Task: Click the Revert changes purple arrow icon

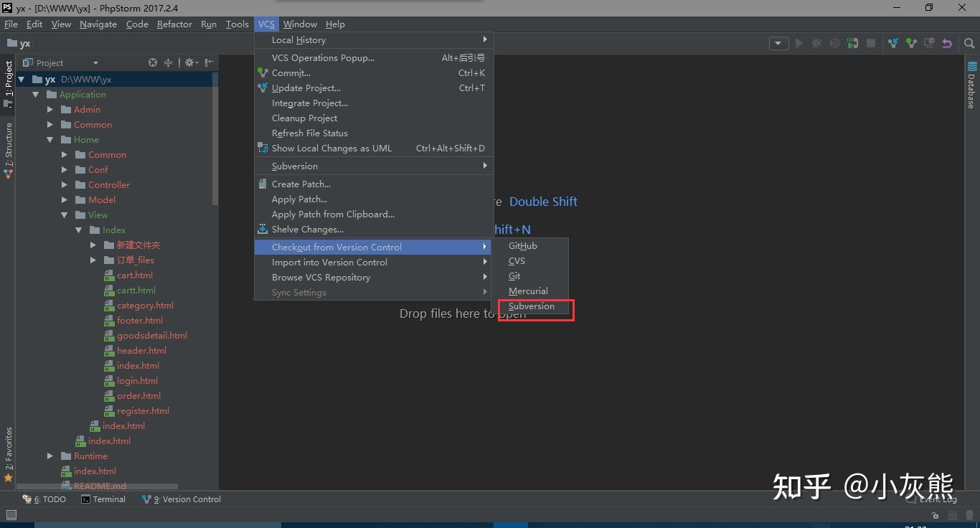Action: 947,43
